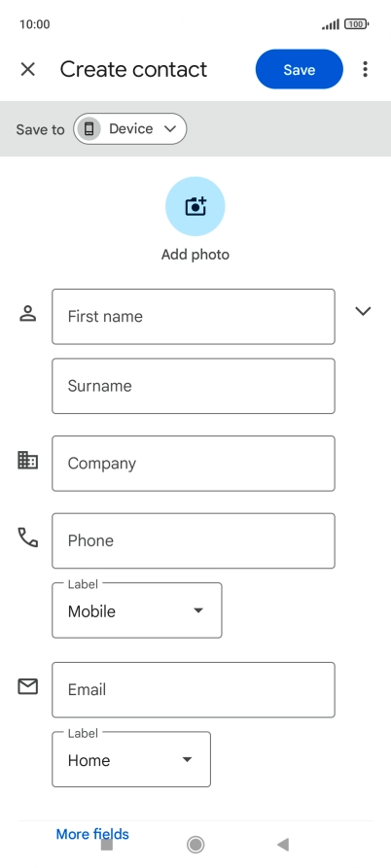Screen dimensions: 391x868
Task: Open the Home email label dropdown
Action: click(131, 759)
